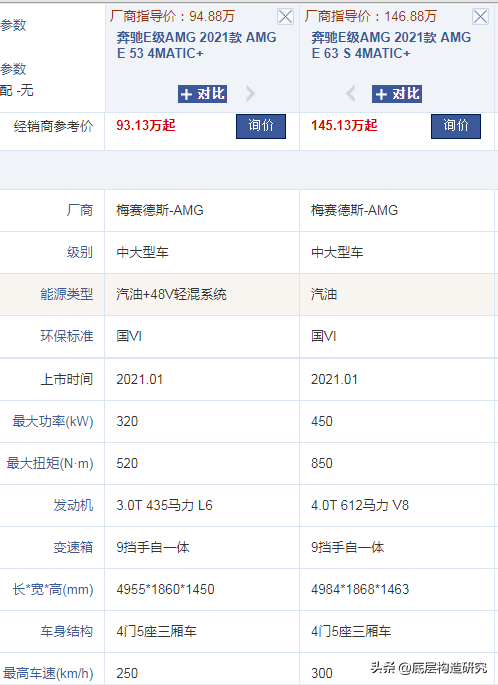The height and width of the screenshot is (685, 498).
Task: Open the 奔驰E级AMG 2021款 AMG E 53 4MATIC+ title
Action: [x=196, y=45]
